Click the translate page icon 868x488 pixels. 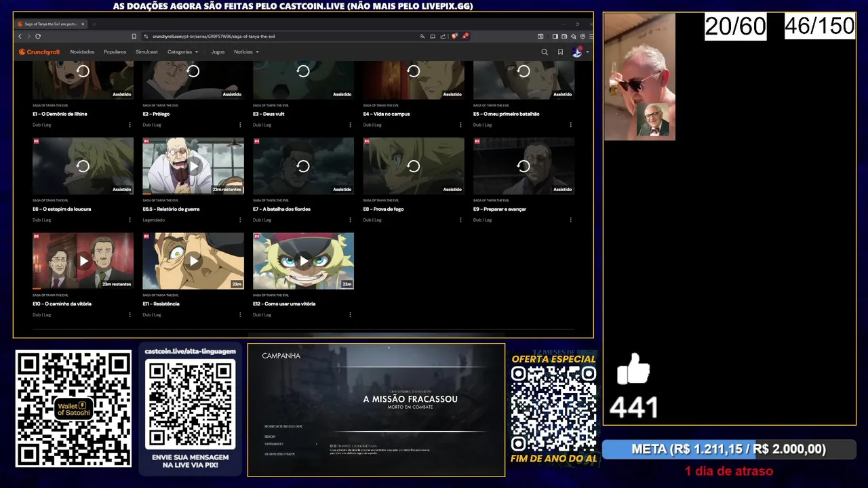422,36
